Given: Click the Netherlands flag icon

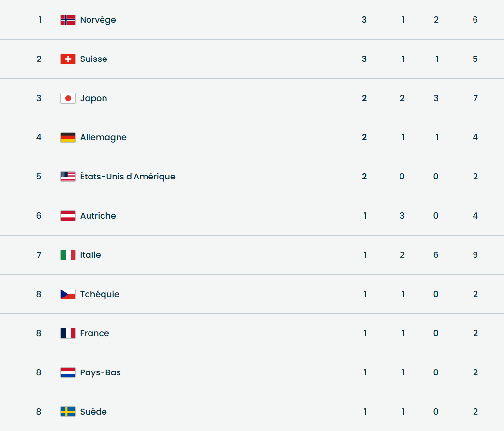Looking at the screenshot, I should point(68,372).
